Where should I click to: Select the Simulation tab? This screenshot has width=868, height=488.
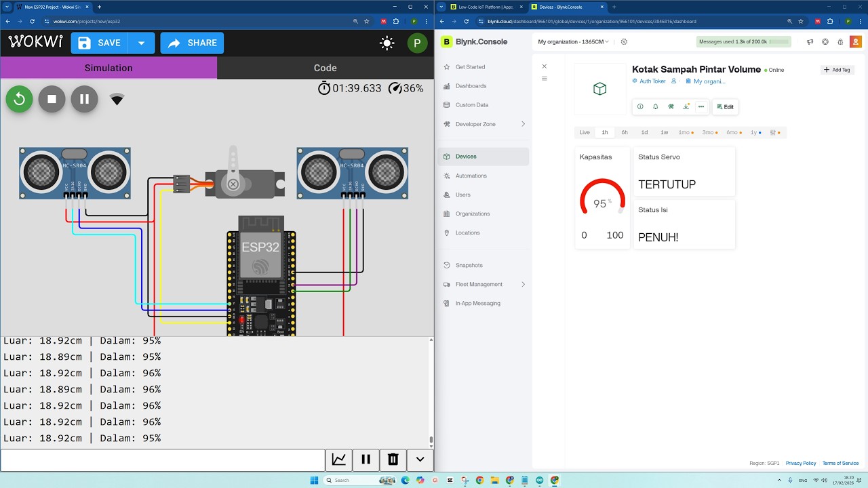pos(108,68)
